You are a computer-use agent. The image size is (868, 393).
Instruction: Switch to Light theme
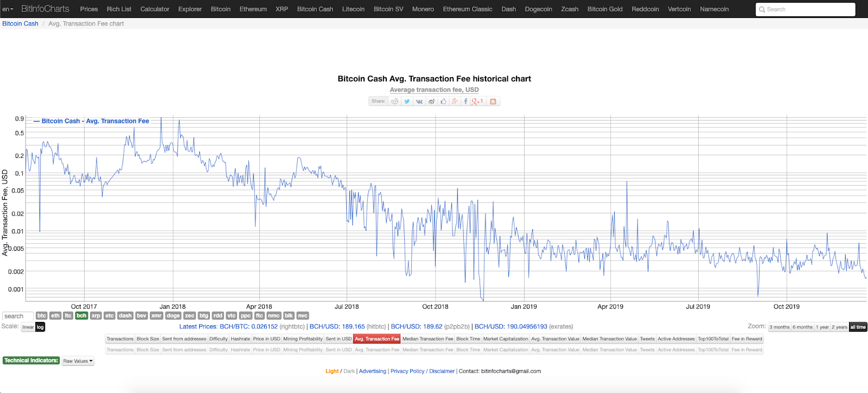coord(332,371)
